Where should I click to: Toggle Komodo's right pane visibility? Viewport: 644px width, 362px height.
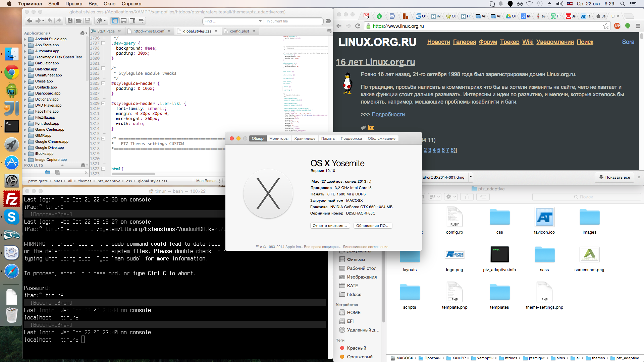click(132, 21)
